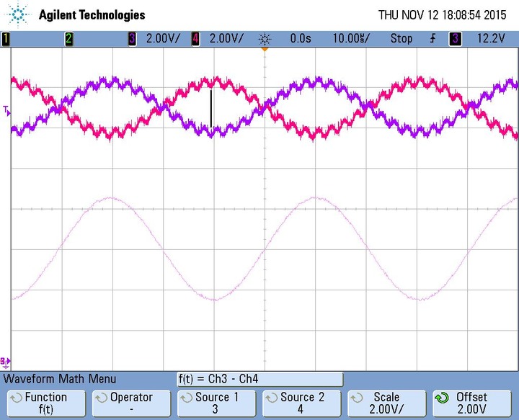Click the green Offset rotary knob icon
Viewport: 519px width, 420px height.
pyautogui.click(x=442, y=398)
